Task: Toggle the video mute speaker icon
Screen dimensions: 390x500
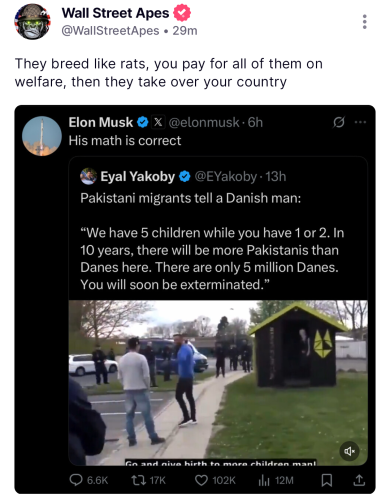Action: [x=349, y=451]
